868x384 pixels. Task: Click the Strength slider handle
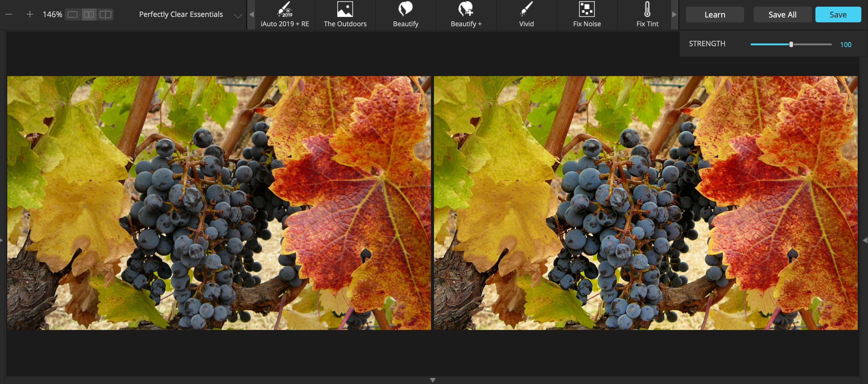click(x=791, y=44)
